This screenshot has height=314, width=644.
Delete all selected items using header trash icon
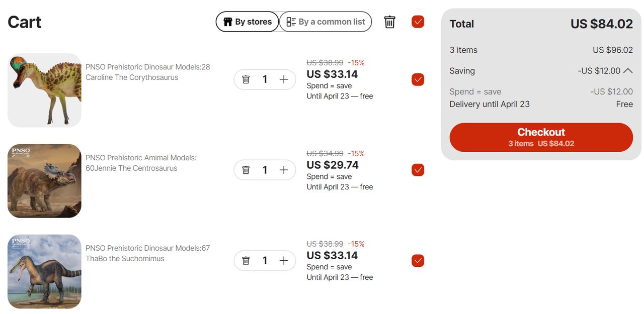click(389, 22)
